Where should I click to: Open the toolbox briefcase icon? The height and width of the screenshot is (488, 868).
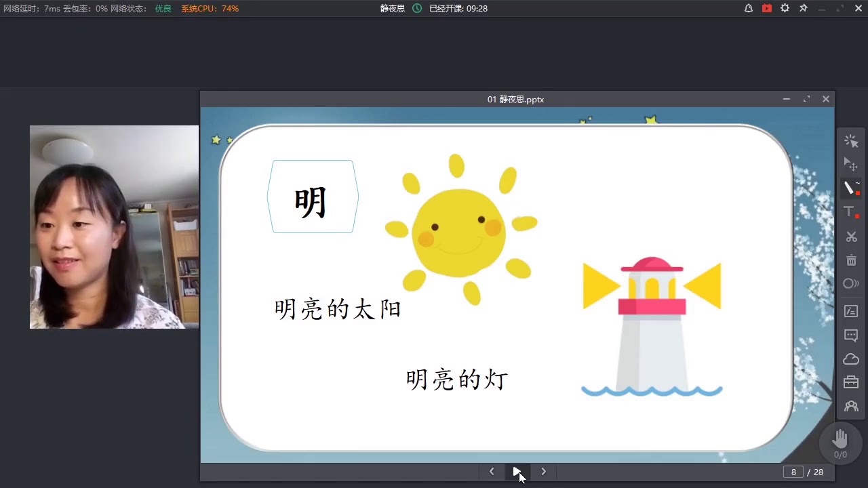tap(851, 382)
